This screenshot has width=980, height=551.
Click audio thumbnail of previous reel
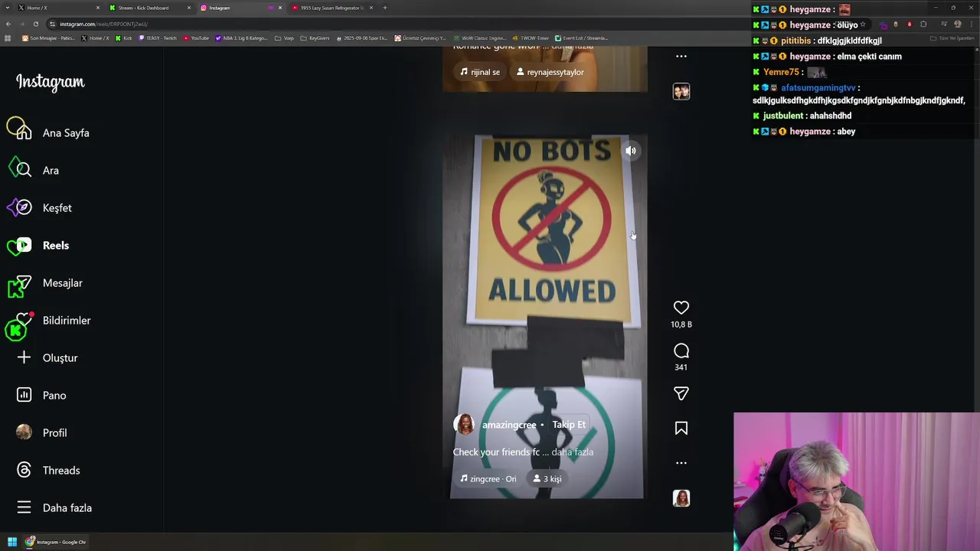coord(681,92)
